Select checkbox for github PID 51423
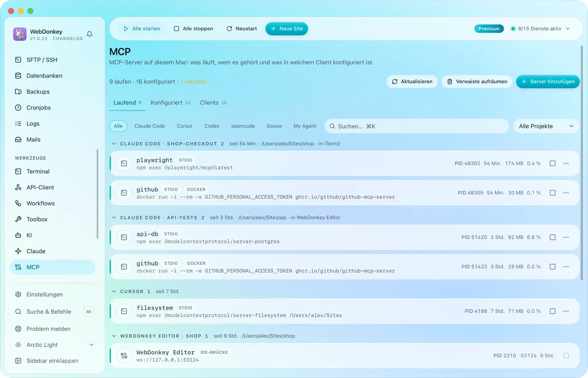 point(553,267)
